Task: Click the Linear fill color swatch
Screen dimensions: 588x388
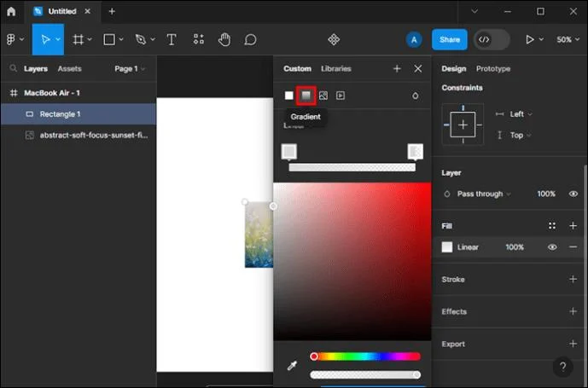Action: pos(447,247)
